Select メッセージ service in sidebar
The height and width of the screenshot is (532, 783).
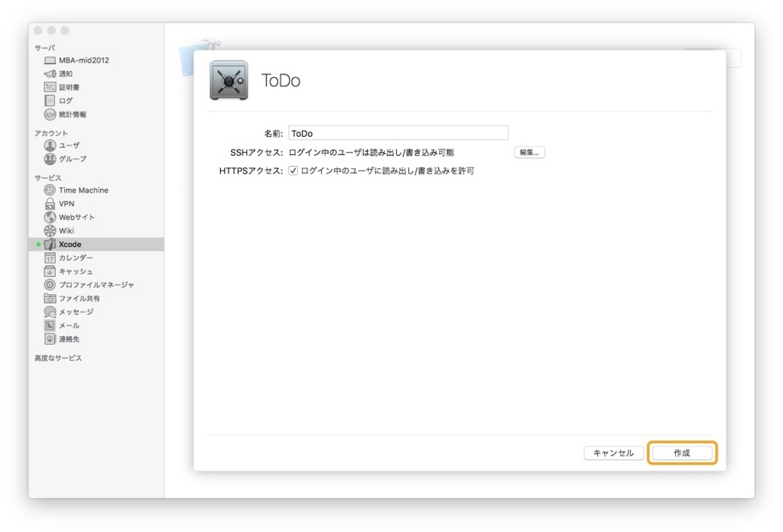coord(76,312)
